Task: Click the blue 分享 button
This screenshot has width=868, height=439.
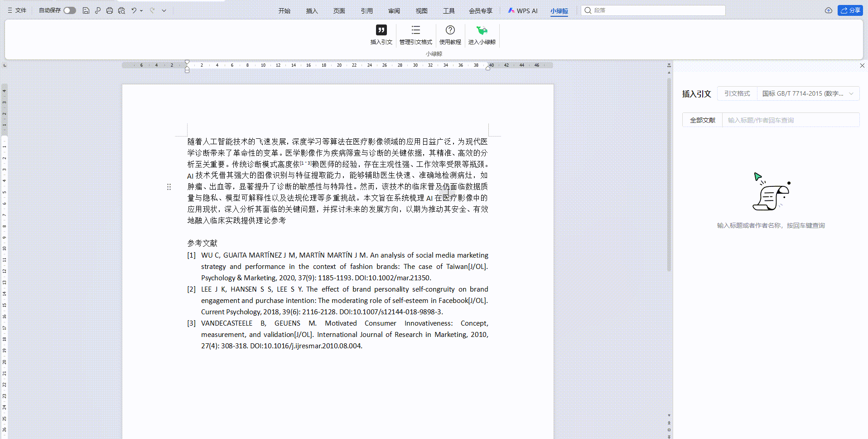Action: click(850, 10)
